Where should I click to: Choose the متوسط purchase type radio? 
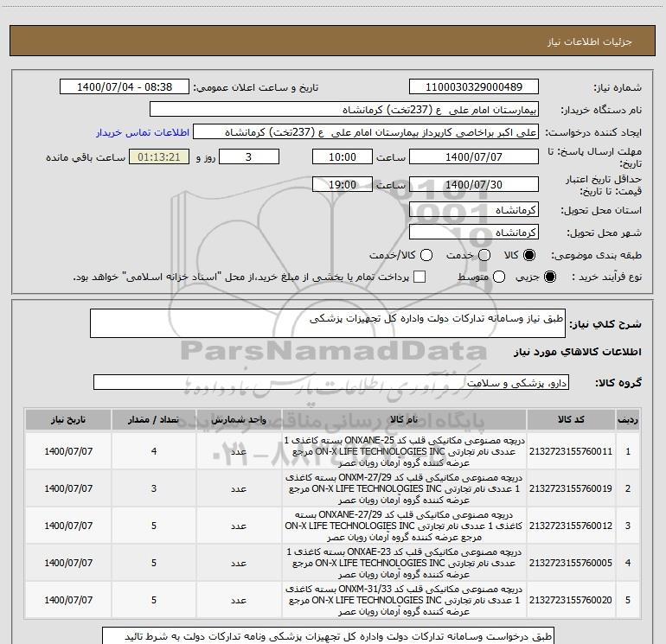pyautogui.click(x=499, y=277)
